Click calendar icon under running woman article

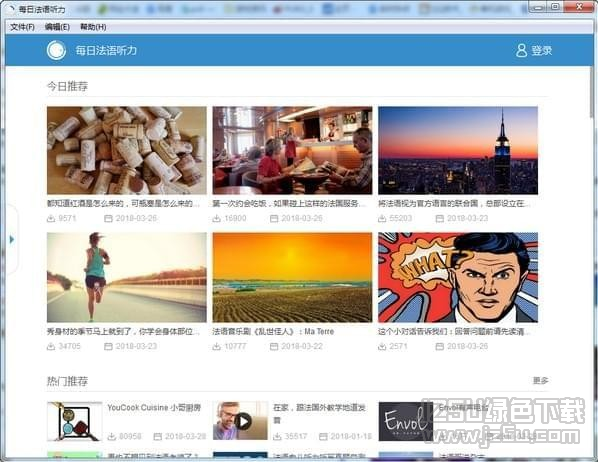click(108, 346)
